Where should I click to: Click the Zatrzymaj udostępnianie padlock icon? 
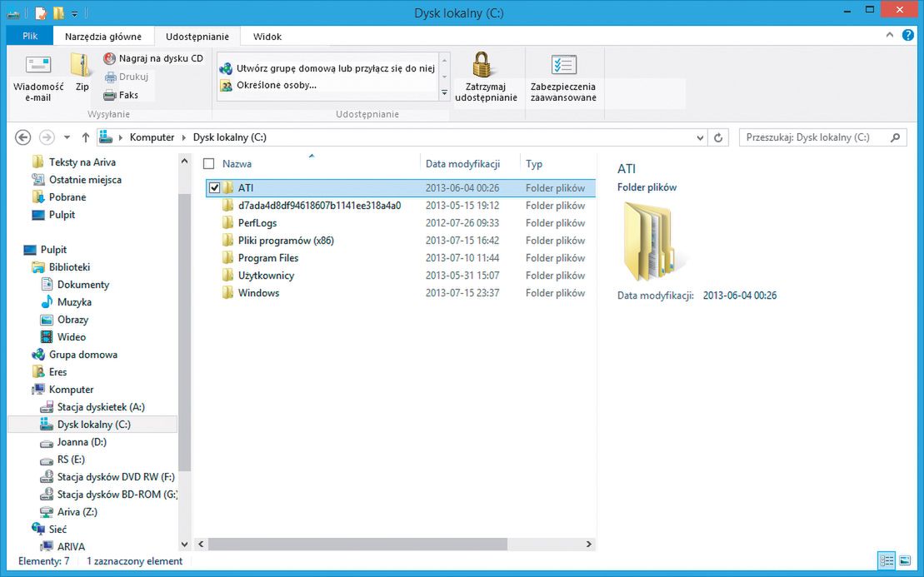pyautogui.click(x=482, y=65)
